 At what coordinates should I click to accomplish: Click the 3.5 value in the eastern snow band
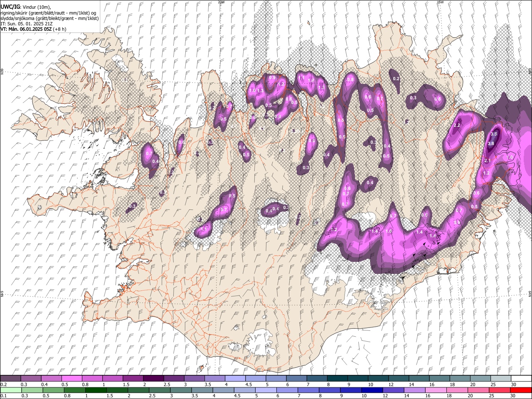494,134
